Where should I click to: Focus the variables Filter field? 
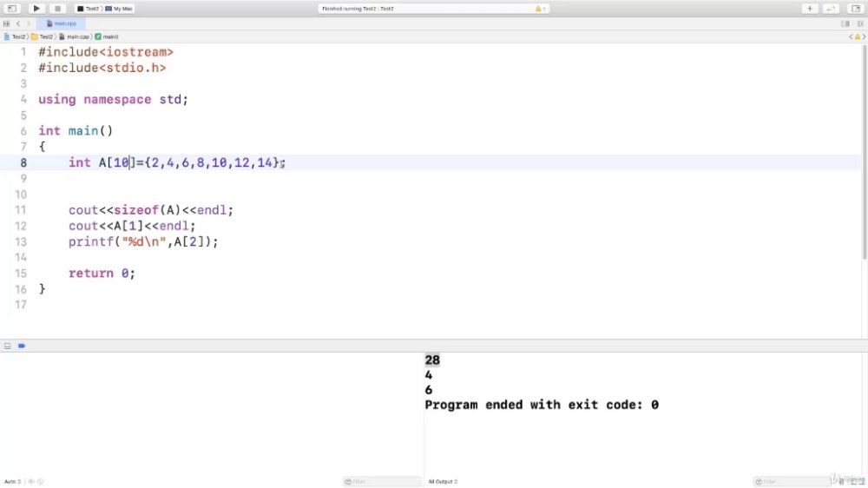pos(382,481)
